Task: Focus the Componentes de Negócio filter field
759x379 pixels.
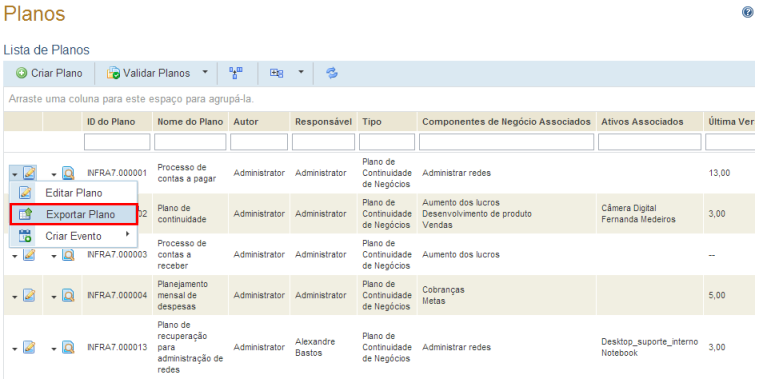Action: pyautogui.click(x=506, y=142)
